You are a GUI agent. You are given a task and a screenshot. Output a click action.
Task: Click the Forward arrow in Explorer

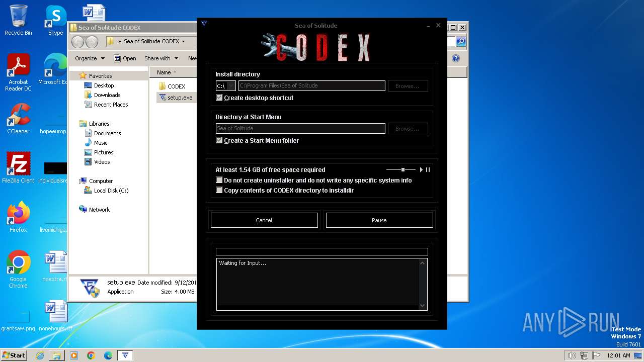(x=92, y=41)
